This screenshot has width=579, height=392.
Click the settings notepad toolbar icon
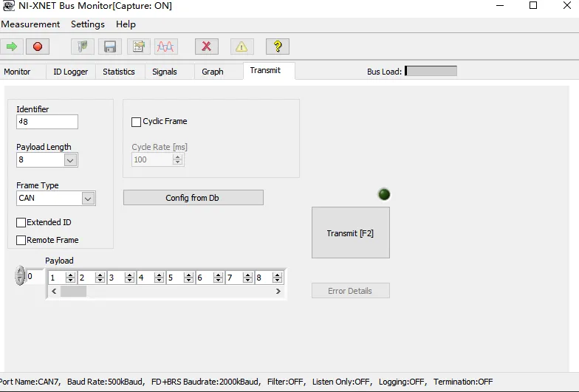(x=139, y=47)
